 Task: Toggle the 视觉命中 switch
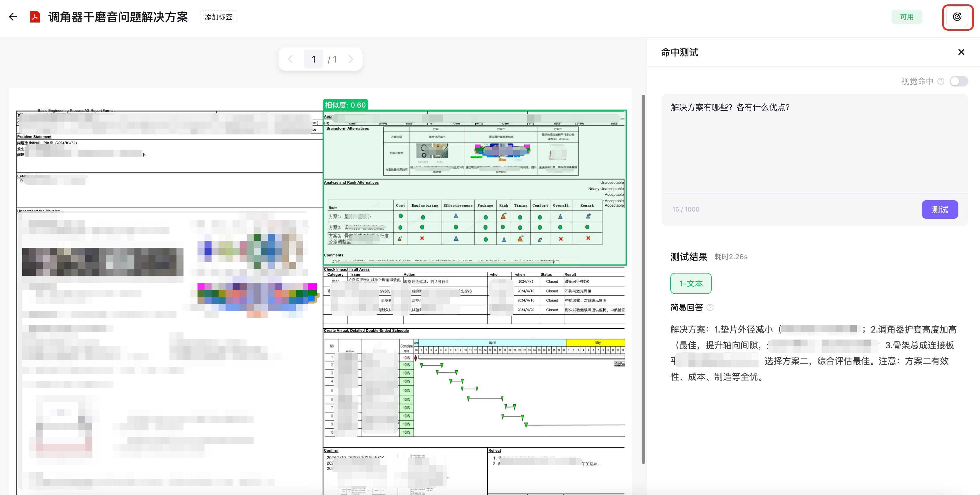(x=958, y=81)
